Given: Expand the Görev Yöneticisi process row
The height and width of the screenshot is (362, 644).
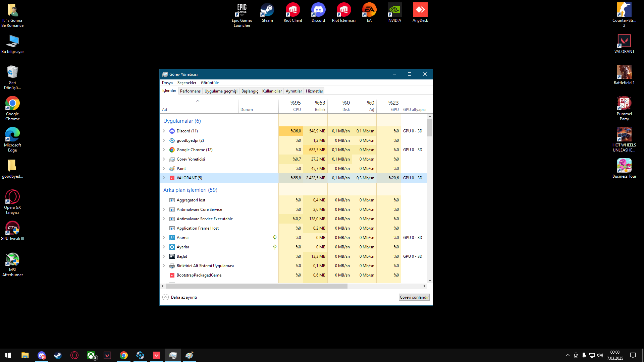Looking at the screenshot, I should (164, 159).
